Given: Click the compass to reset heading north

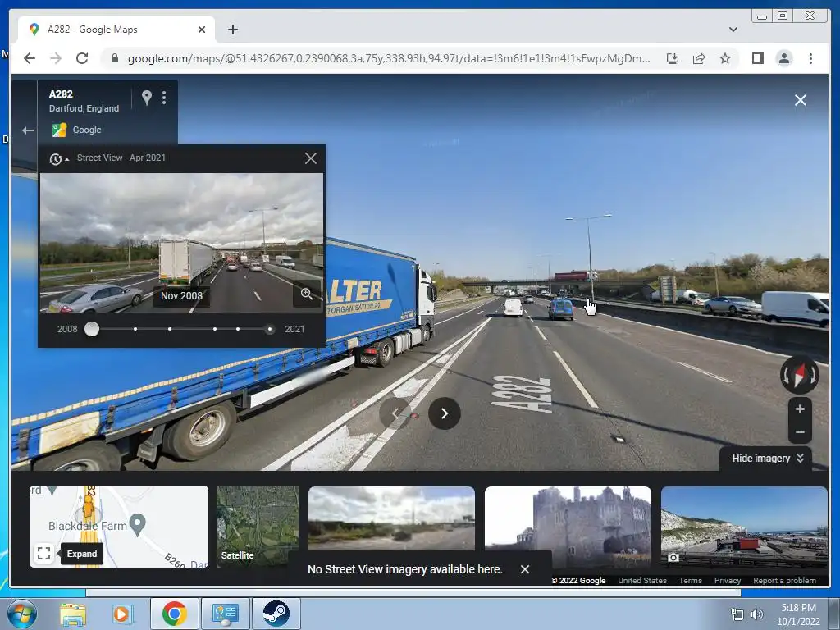Looking at the screenshot, I should (799, 375).
